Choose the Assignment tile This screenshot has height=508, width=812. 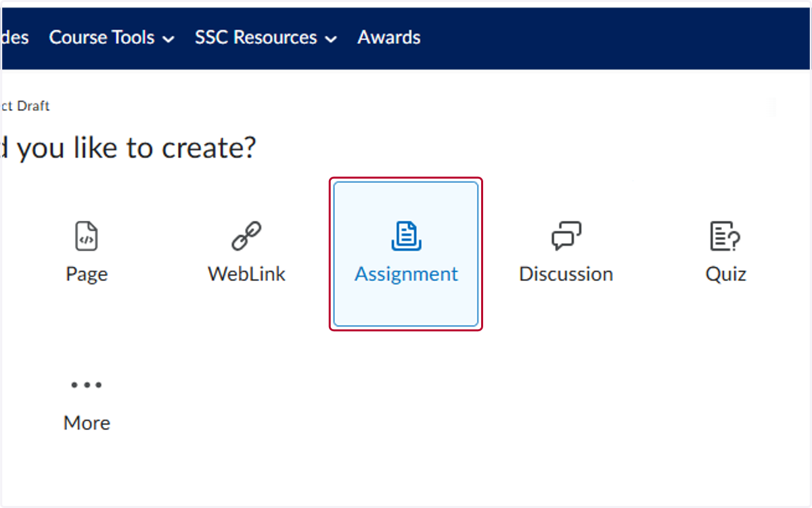point(406,254)
